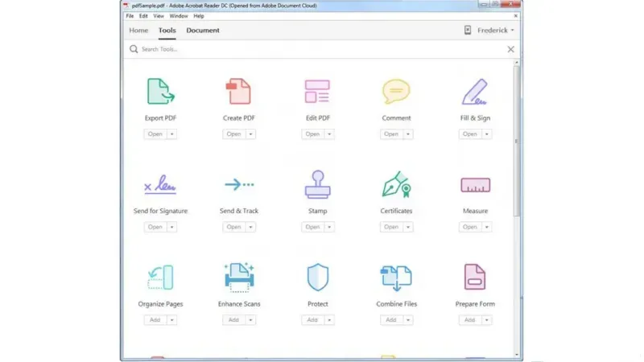
Task: Click the Stamp tool icon
Action: coord(317,184)
